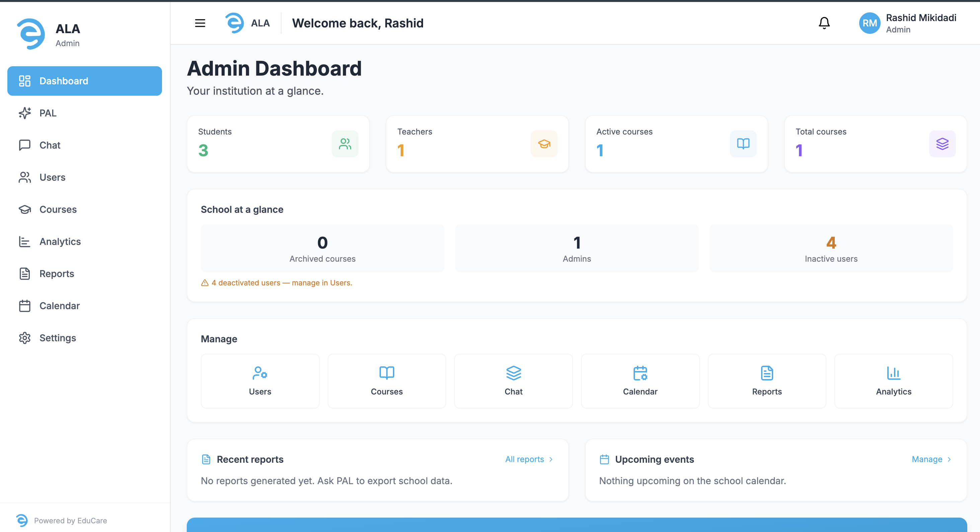Open Chat in the sidebar
This screenshot has height=532, width=980.
84,145
